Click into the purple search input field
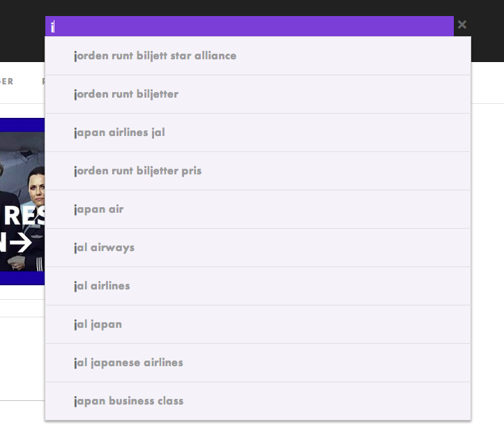 pos(250,26)
